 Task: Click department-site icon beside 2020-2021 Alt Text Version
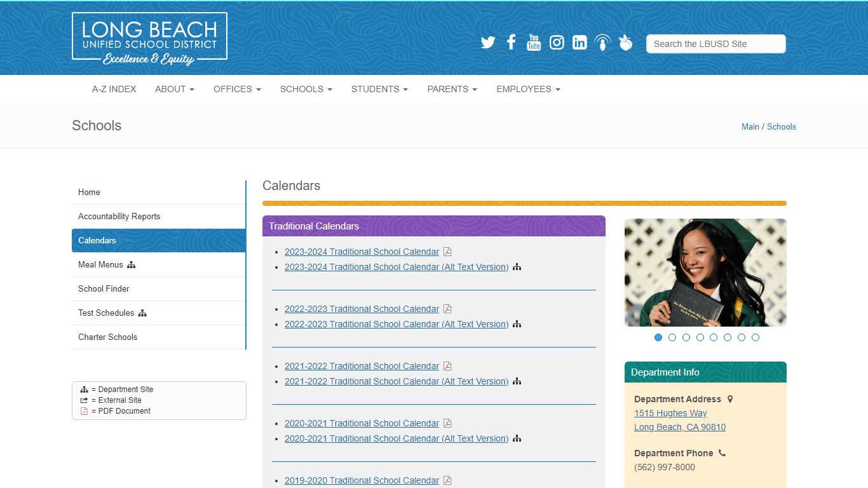click(517, 438)
